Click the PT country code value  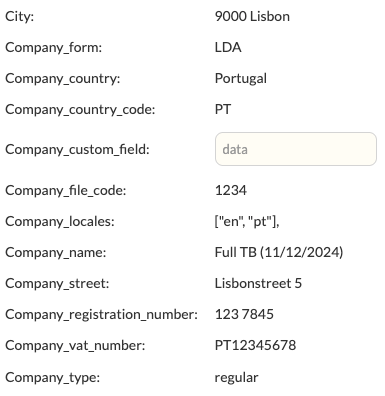tap(223, 109)
